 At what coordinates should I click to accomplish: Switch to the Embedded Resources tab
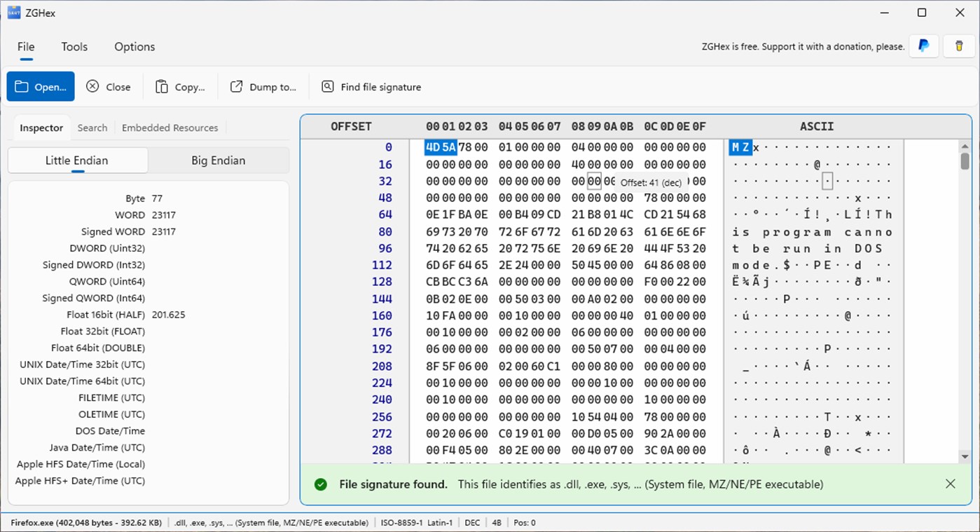click(x=170, y=128)
